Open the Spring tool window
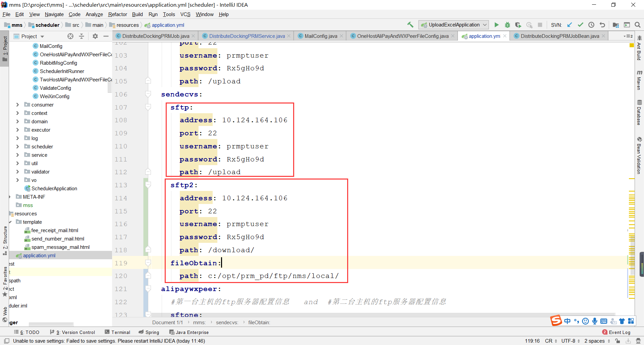The height and width of the screenshot is (345, 644). click(149, 332)
